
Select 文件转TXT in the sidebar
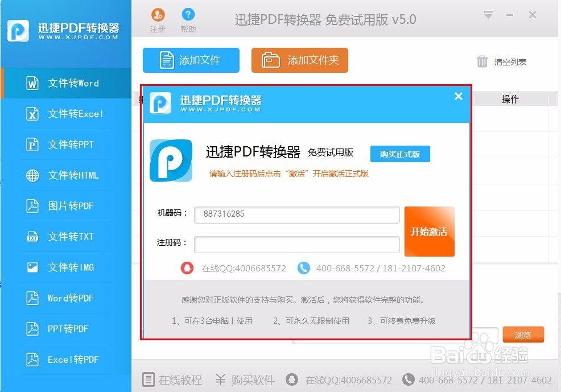[x=66, y=237]
